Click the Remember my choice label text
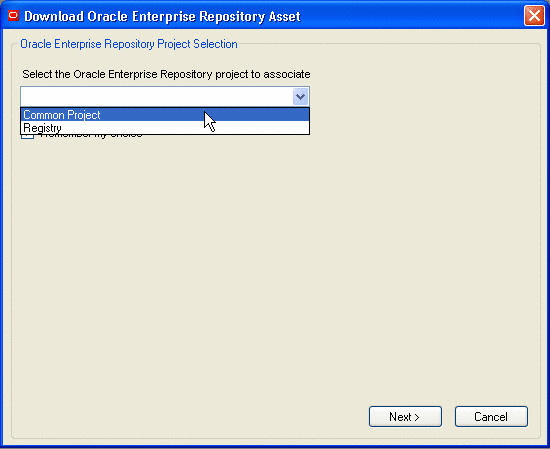The width and height of the screenshot is (550, 449). (x=91, y=136)
